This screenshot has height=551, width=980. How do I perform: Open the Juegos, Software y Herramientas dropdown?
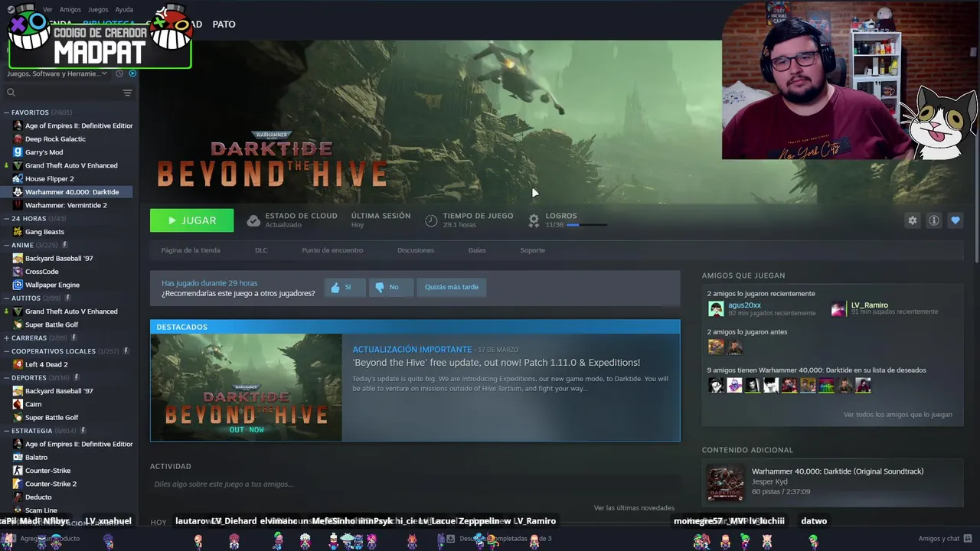[57, 73]
